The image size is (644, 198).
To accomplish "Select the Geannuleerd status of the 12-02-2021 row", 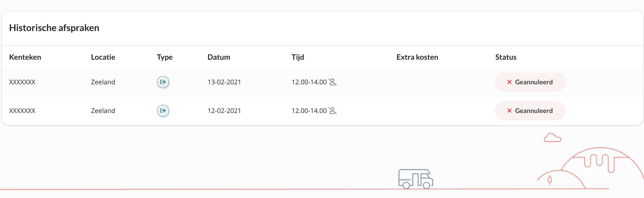I will 530,111.
